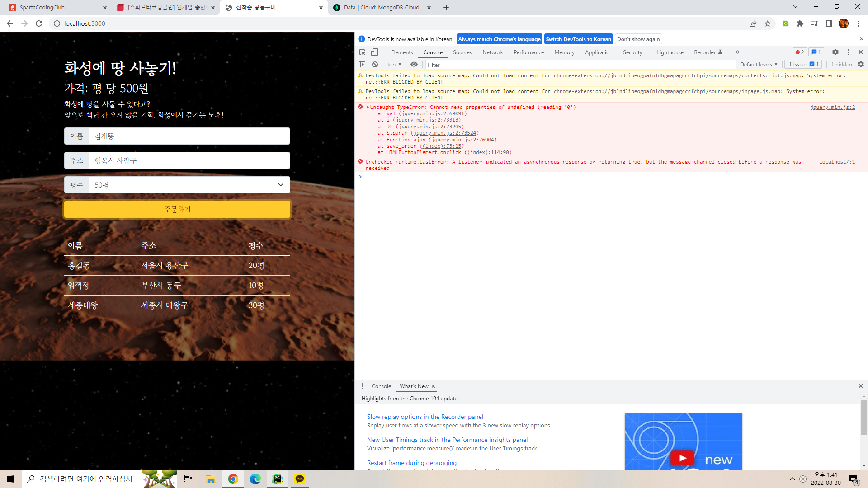Click Don't show again button
Screen dimensions: 868x488
point(638,39)
